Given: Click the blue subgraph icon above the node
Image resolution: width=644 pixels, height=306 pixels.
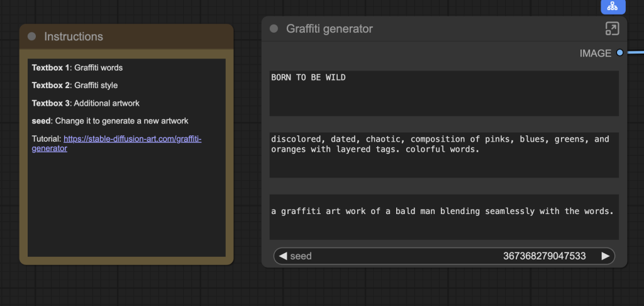Looking at the screenshot, I should click(612, 6).
